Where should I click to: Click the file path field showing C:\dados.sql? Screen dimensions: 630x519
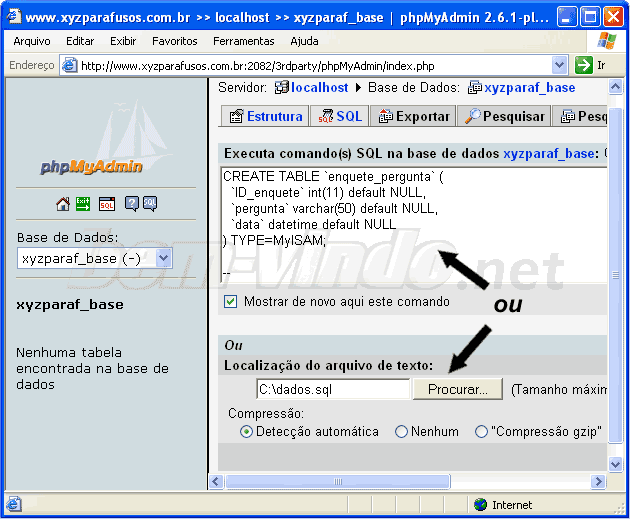[333, 389]
